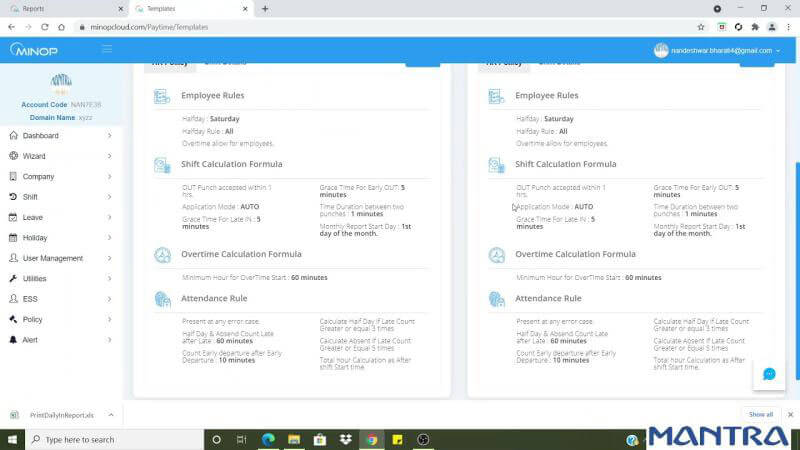
Task: Expand the Policy submenu arrow
Action: tap(110, 320)
